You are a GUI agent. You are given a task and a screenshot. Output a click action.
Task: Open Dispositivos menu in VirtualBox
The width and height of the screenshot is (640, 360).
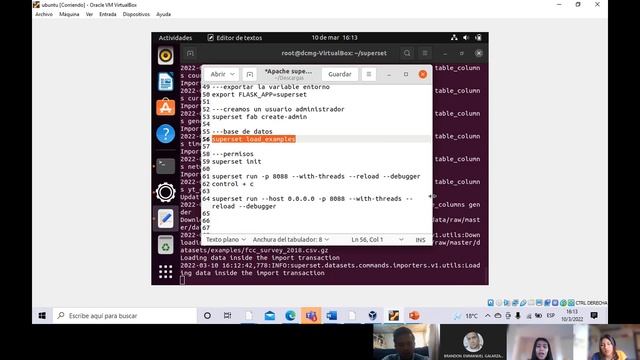pyautogui.click(x=136, y=14)
